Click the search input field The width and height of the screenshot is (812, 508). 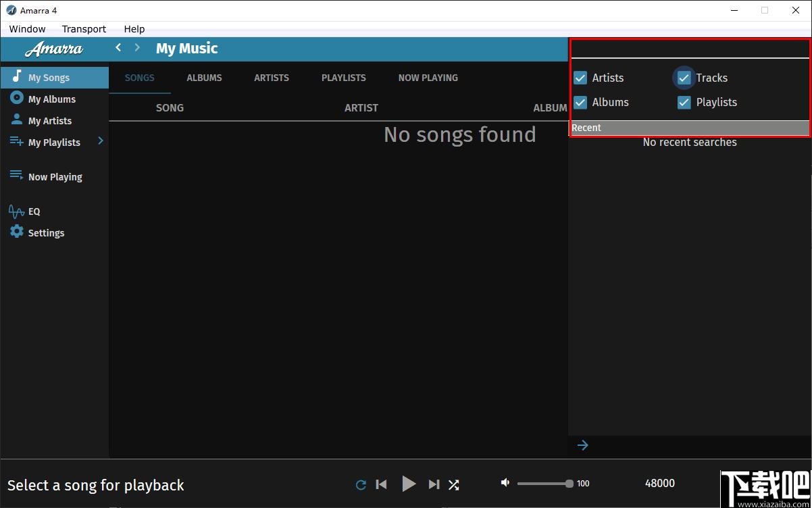690,49
